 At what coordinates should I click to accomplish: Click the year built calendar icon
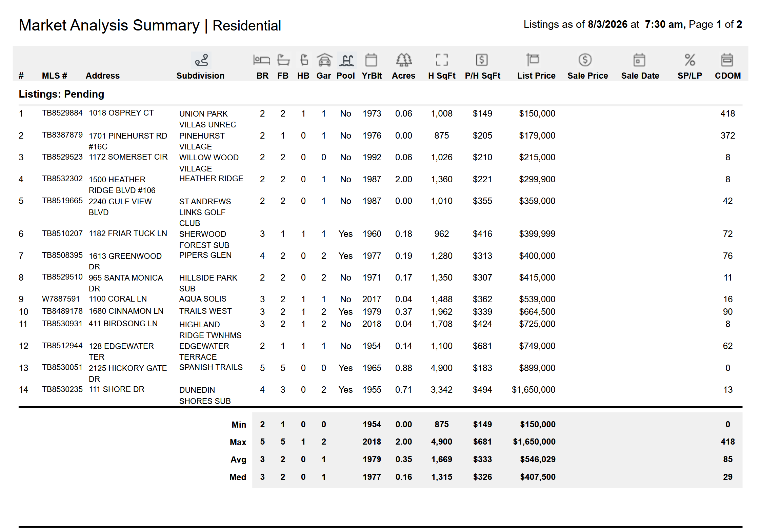coord(371,60)
